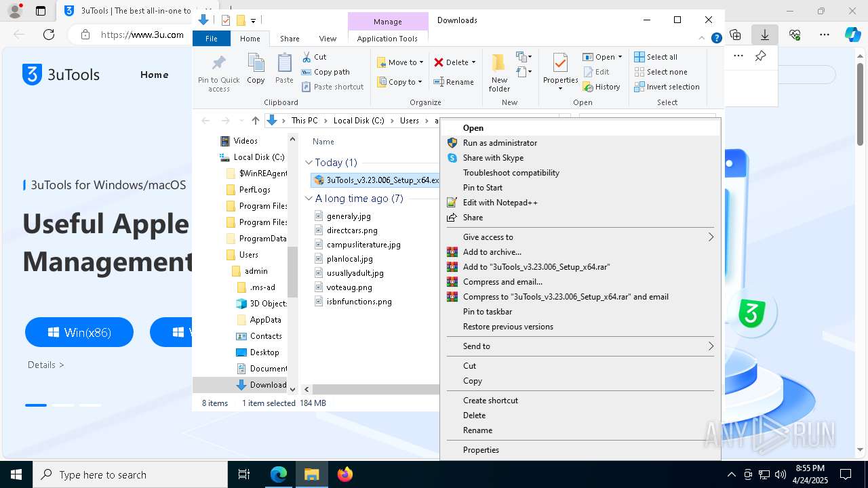This screenshot has width=868, height=488.
Task: Select file voteaug.png
Action: coord(349,287)
